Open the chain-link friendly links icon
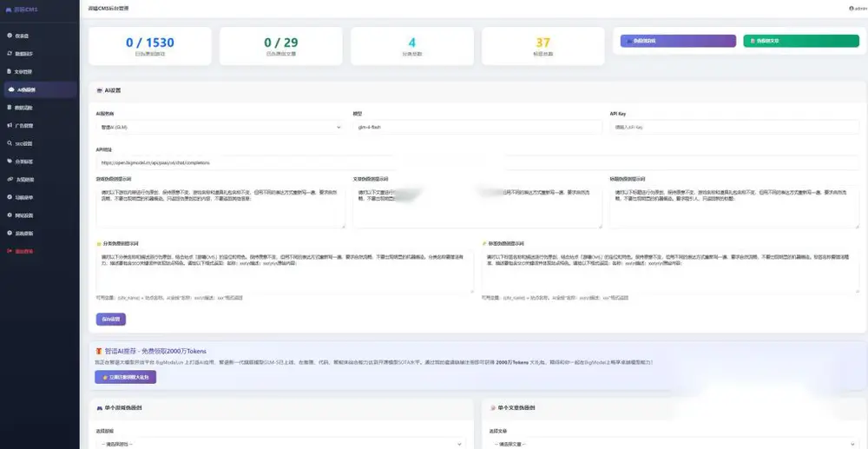The height and width of the screenshot is (449, 868). [10, 180]
